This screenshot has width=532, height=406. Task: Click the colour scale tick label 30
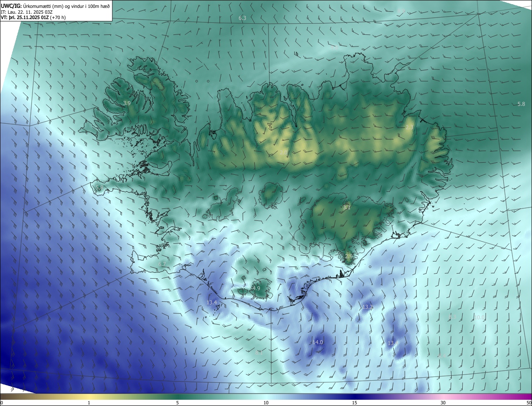(443, 403)
